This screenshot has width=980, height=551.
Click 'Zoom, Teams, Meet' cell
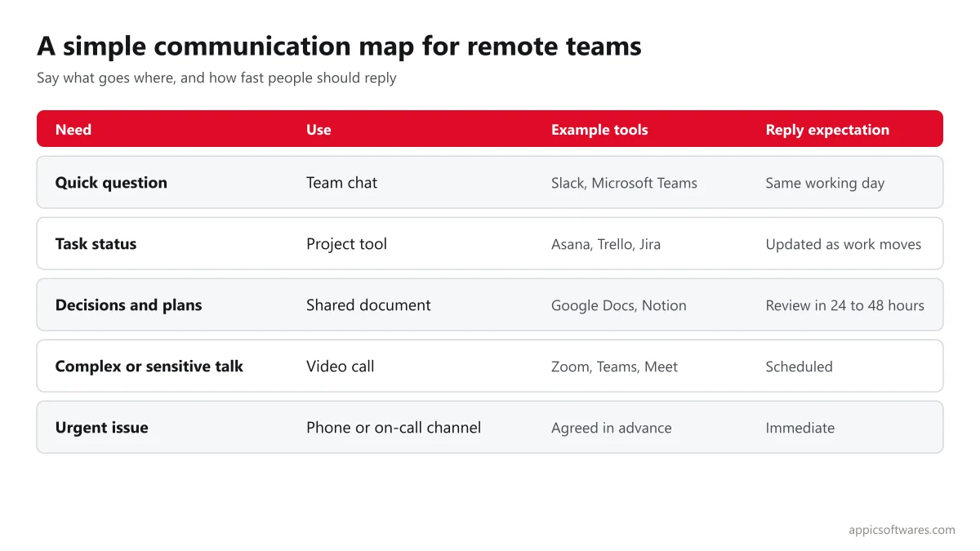614,367
